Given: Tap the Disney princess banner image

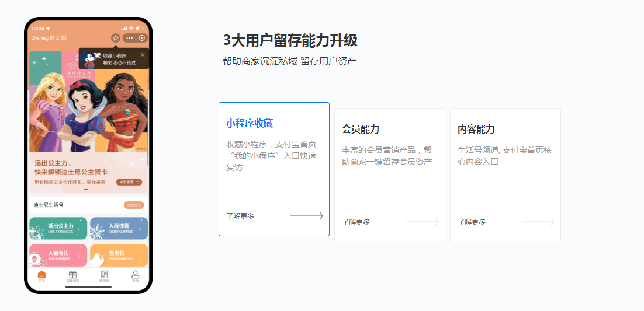Looking at the screenshot, I should click(x=88, y=102).
